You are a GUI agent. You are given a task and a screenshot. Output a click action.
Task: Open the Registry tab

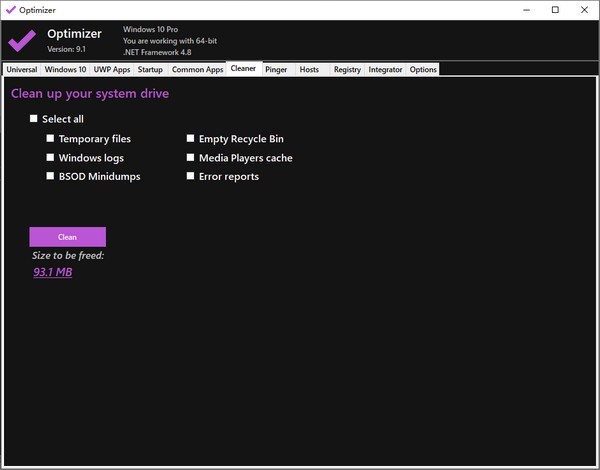click(x=347, y=70)
